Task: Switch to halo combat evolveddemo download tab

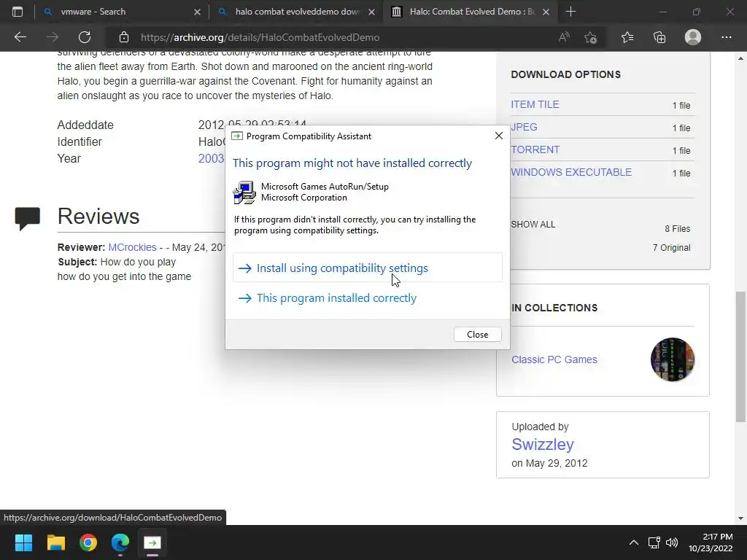Action: [295, 12]
